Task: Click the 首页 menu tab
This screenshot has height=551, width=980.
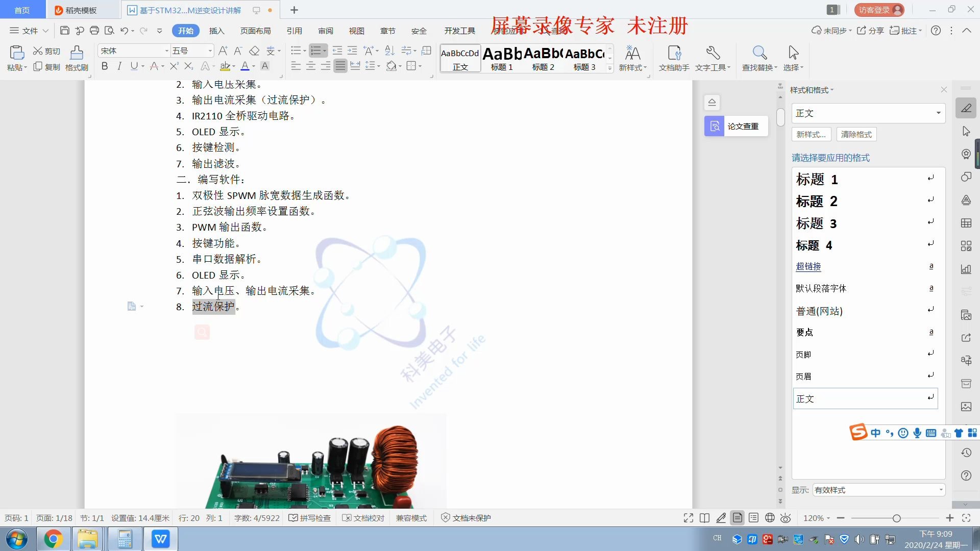Action: pyautogui.click(x=23, y=9)
